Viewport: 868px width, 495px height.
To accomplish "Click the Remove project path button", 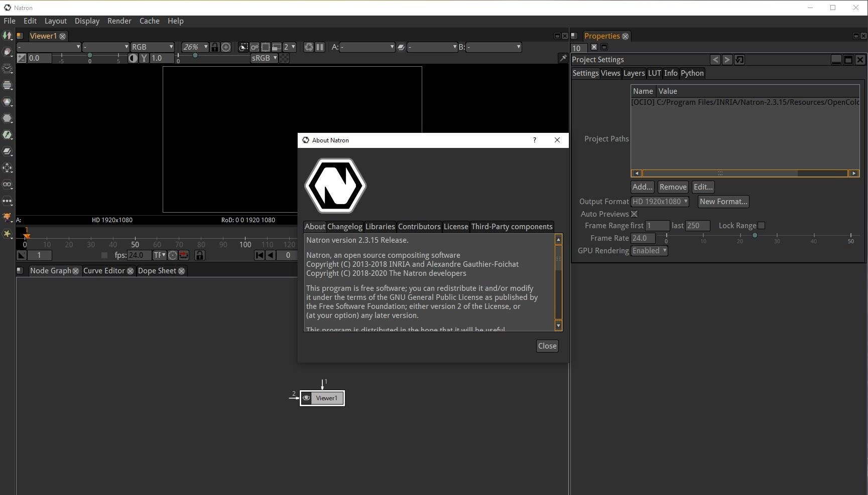I will pos(673,187).
